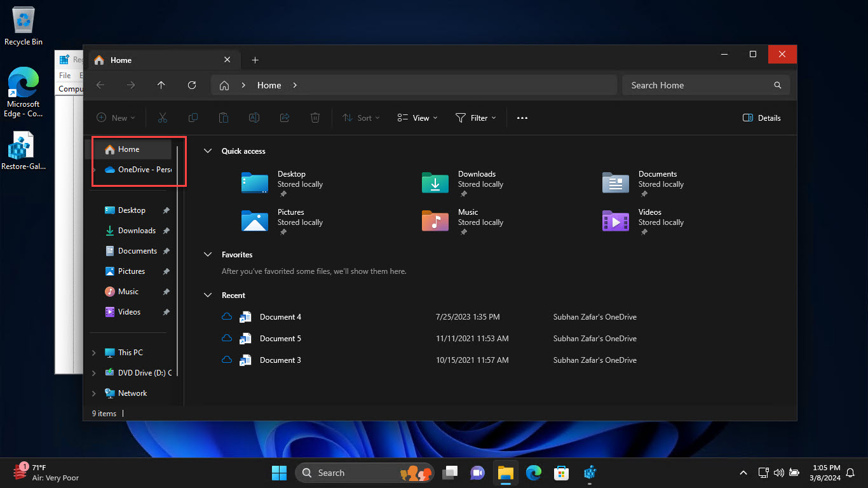Collapse the Quick access section
This screenshot has width=868, height=488.
pyautogui.click(x=207, y=151)
